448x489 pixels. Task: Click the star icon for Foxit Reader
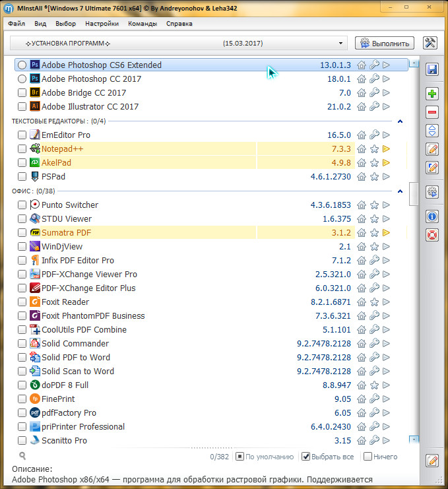pos(374,302)
